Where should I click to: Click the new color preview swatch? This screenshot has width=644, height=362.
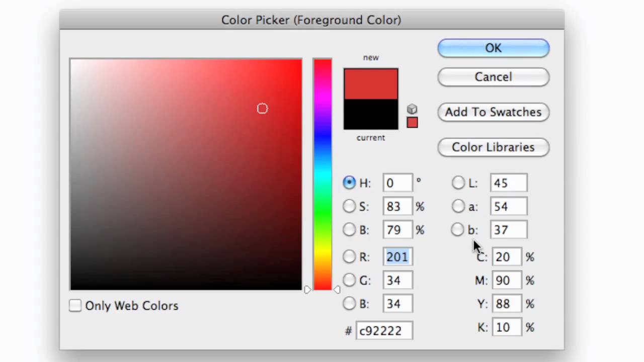point(371,84)
